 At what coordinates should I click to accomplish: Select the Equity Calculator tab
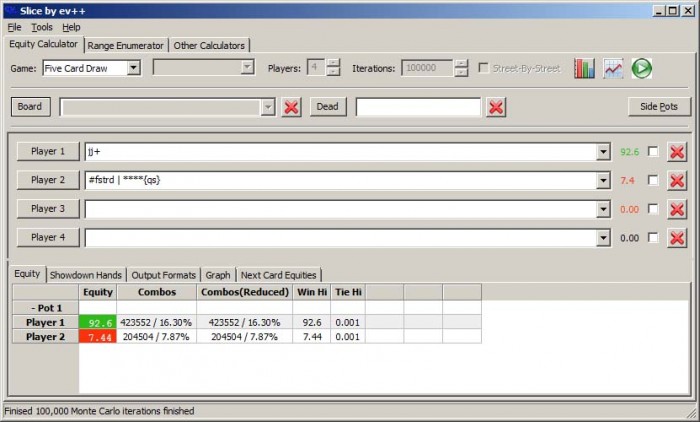[43, 44]
